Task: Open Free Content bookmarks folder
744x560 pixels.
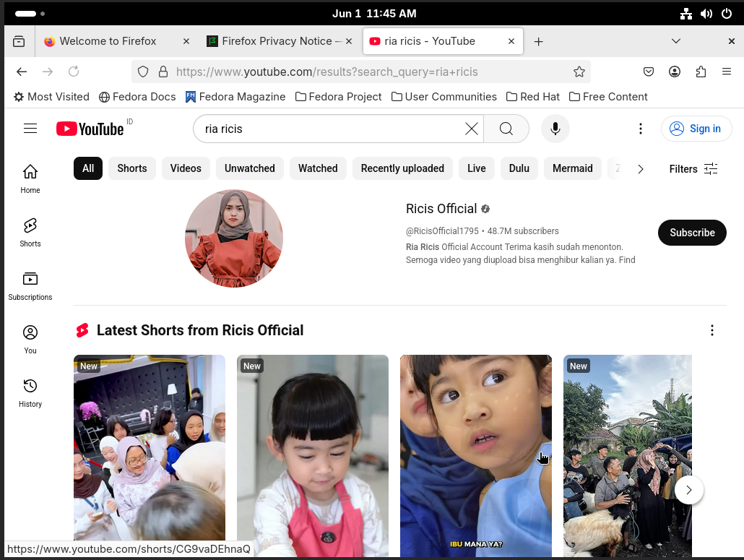Action: coord(608,97)
